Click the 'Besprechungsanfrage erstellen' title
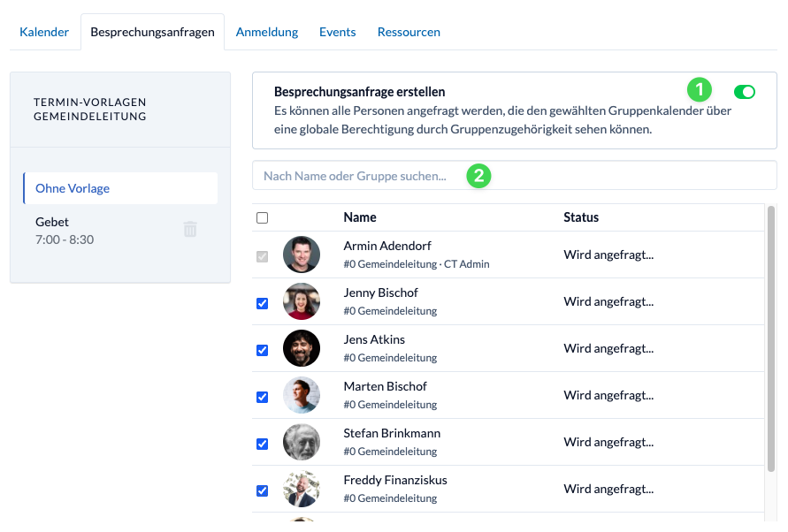The width and height of the screenshot is (788, 532). (x=359, y=92)
